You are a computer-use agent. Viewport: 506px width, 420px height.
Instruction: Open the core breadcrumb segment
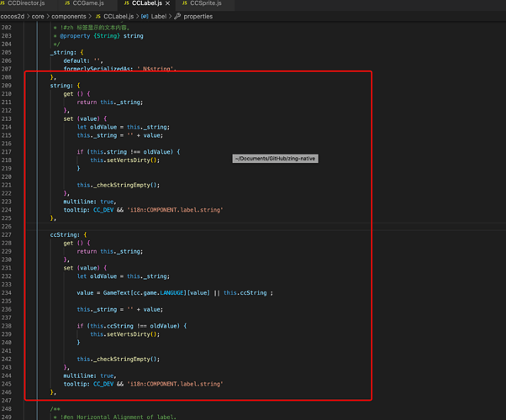coord(38,17)
